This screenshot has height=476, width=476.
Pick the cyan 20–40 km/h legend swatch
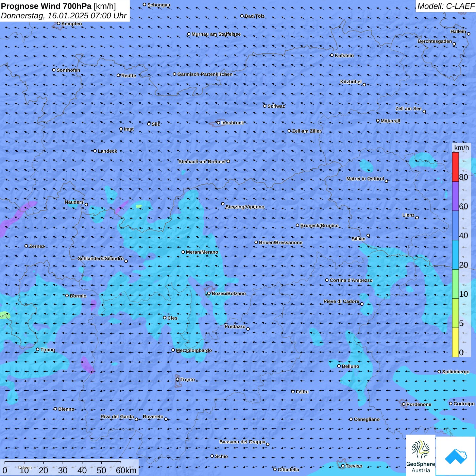(x=455, y=255)
